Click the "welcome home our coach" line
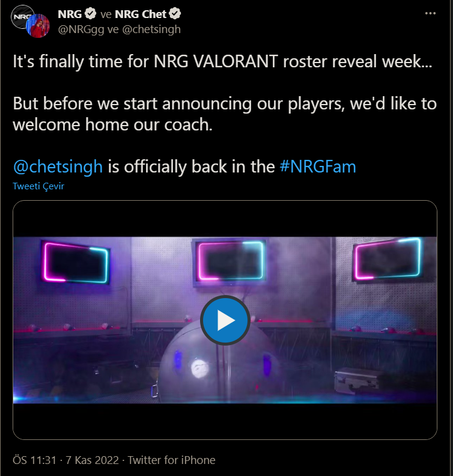The width and height of the screenshot is (453, 476). pyautogui.click(x=112, y=125)
